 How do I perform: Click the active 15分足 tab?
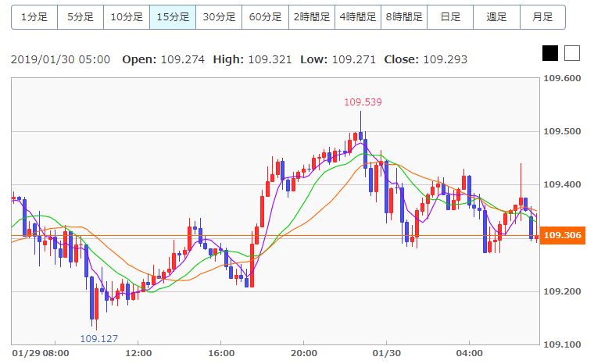pyautogui.click(x=172, y=16)
